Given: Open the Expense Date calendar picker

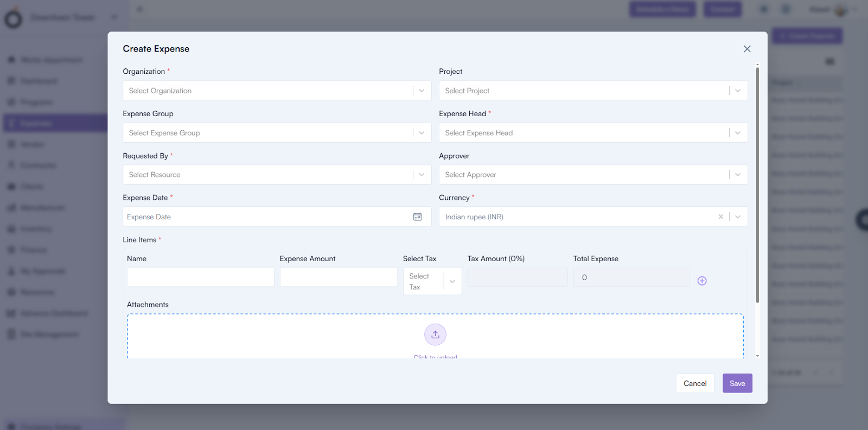Looking at the screenshot, I should coord(417,217).
